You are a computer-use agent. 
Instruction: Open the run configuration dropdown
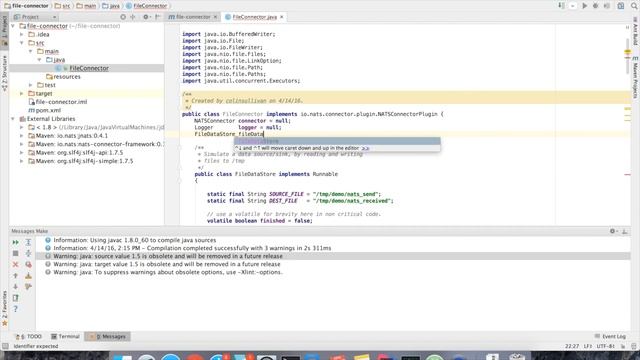[x=573, y=6]
